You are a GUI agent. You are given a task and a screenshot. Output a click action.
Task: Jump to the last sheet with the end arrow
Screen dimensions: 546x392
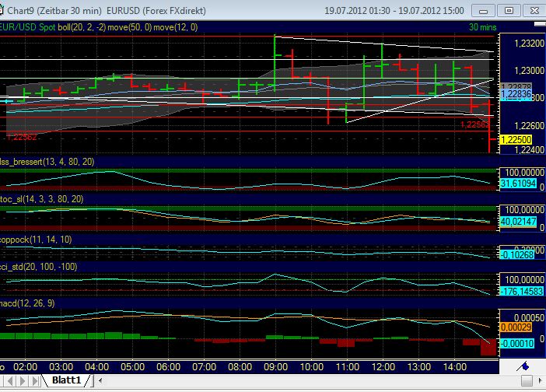(35, 380)
